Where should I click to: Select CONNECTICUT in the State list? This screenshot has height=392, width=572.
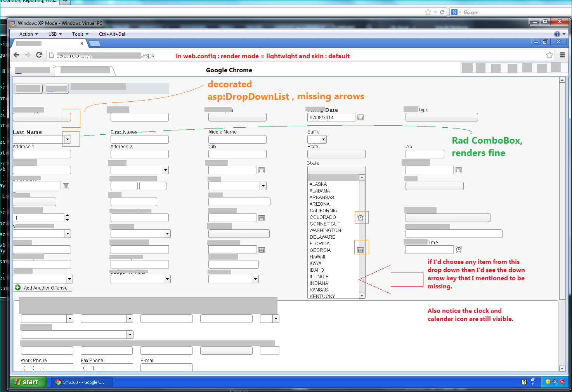coord(334,224)
